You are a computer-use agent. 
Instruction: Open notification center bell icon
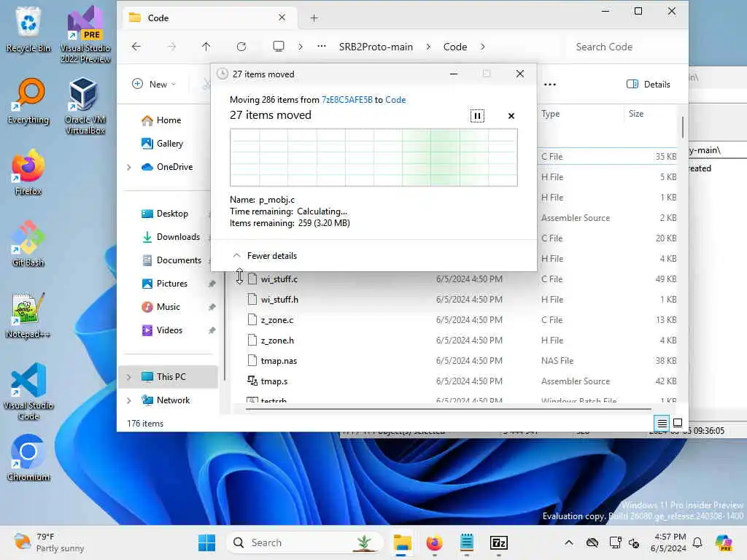coord(697,542)
